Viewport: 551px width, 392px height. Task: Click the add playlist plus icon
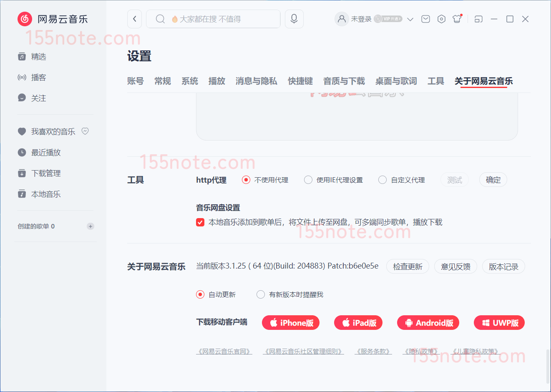[x=91, y=226]
